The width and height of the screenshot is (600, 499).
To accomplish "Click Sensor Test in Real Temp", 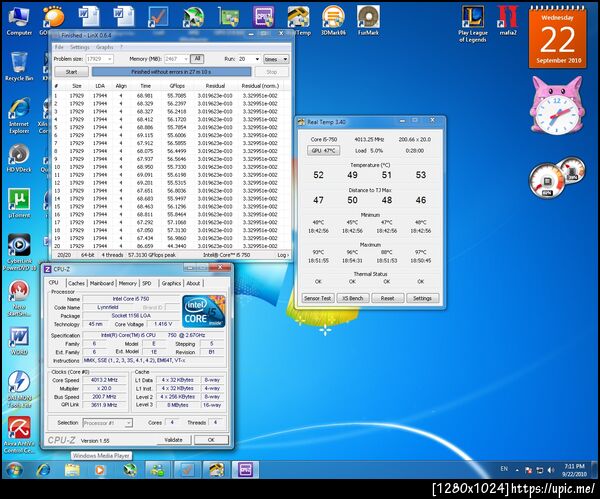I will [318, 298].
